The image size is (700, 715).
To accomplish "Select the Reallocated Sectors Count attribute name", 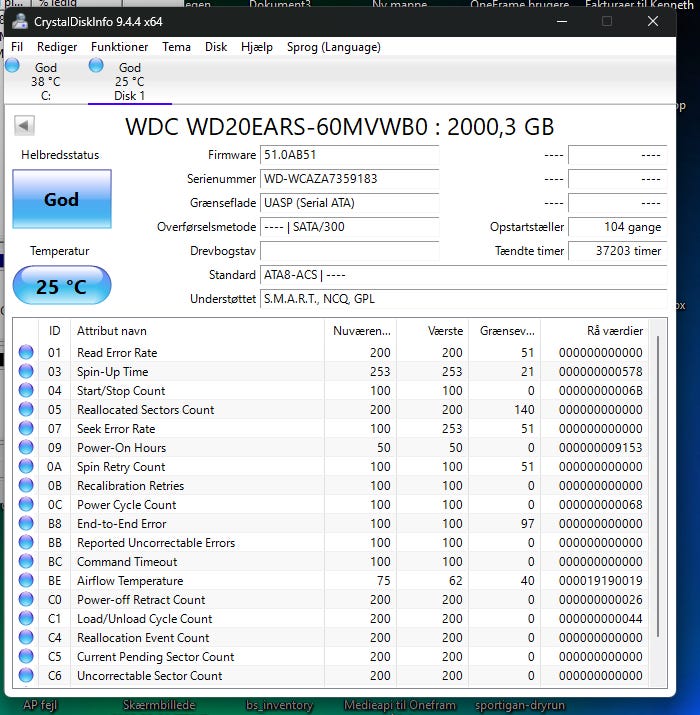I will click(x=145, y=409).
